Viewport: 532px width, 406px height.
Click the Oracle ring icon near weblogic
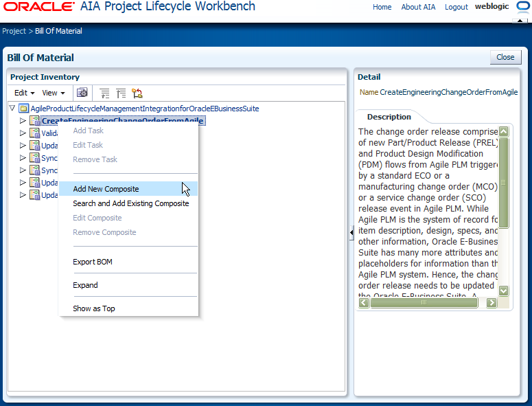coord(523,6)
